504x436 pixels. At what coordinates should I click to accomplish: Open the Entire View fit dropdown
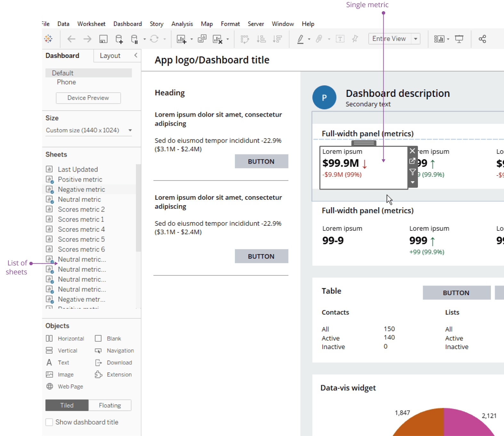[x=416, y=39]
